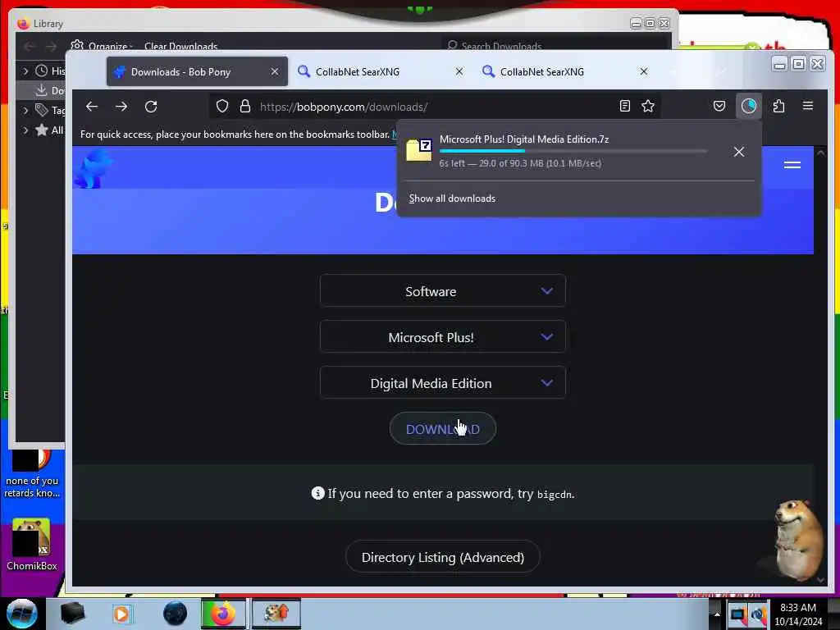The width and height of the screenshot is (840, 630).
Task: Open the Software category dropdown
Action: [x=442, y=291]
